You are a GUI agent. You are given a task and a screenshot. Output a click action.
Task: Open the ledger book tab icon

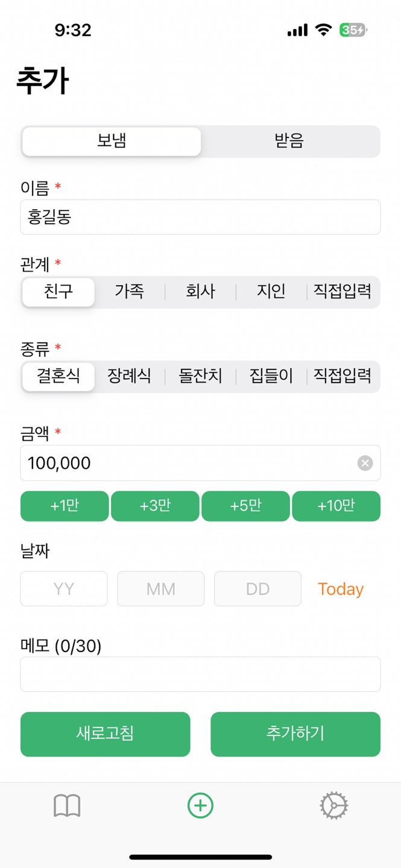click(x=67, y=805)
